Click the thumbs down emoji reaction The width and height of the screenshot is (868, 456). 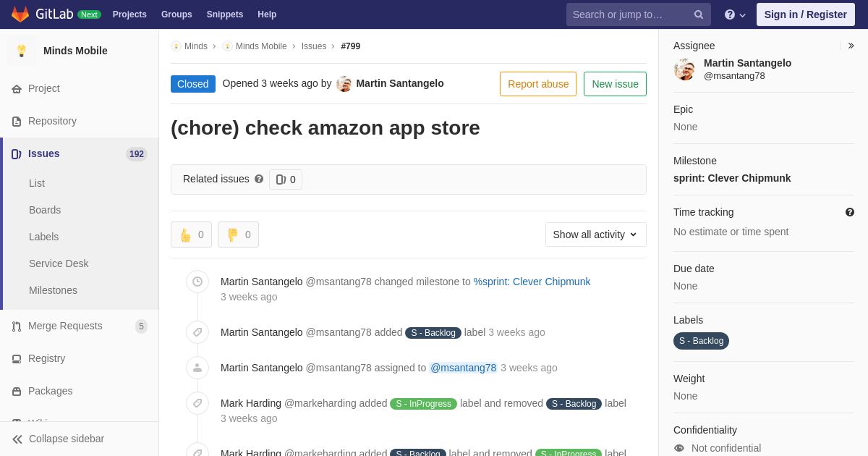click(x=238, y=235)
